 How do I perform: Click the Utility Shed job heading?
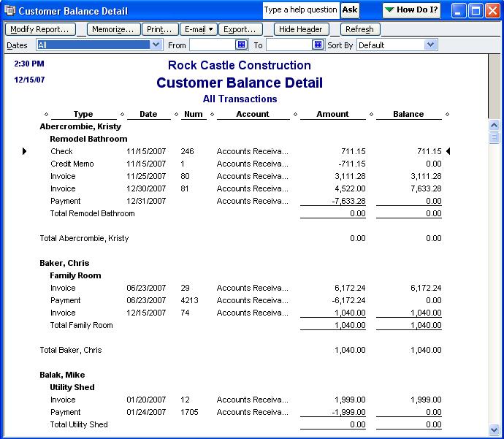tap(72, 388)
